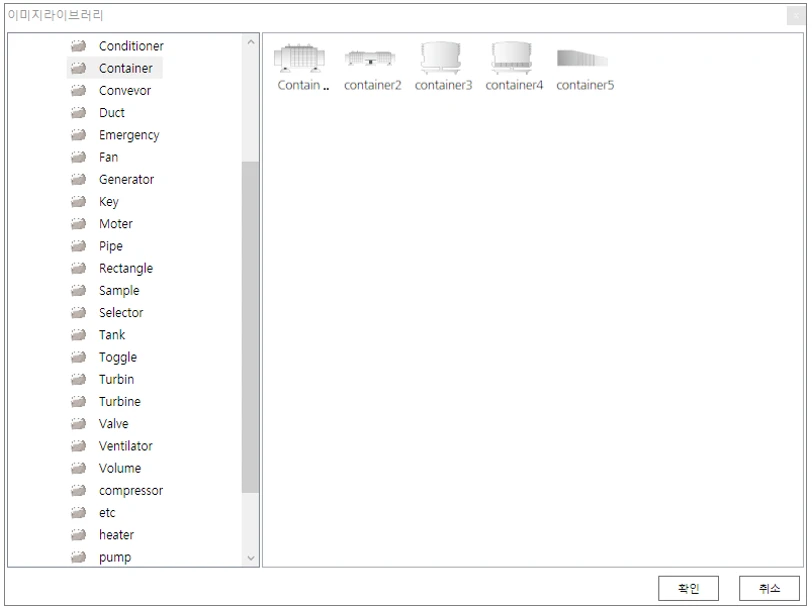Click the folder icon beside heater
The image size is (812, 611).
[x=78, y=535]
